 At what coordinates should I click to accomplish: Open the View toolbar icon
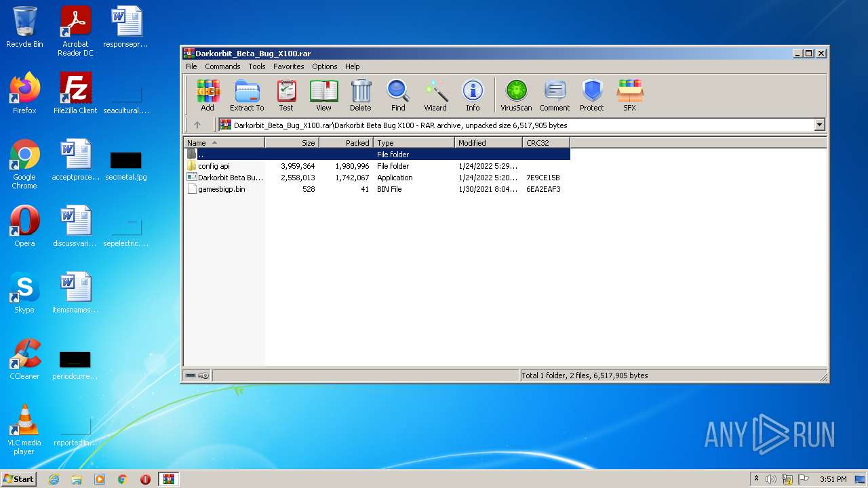click(323, 96)
